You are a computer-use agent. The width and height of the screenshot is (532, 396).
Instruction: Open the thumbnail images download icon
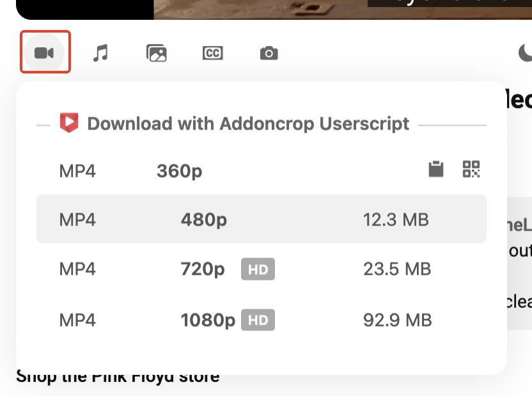click(x=156, y=53)
